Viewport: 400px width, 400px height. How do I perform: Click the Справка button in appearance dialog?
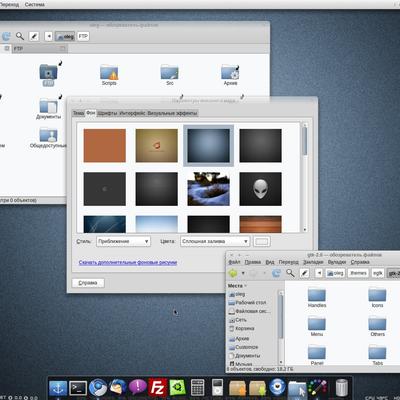pos(88,283)
